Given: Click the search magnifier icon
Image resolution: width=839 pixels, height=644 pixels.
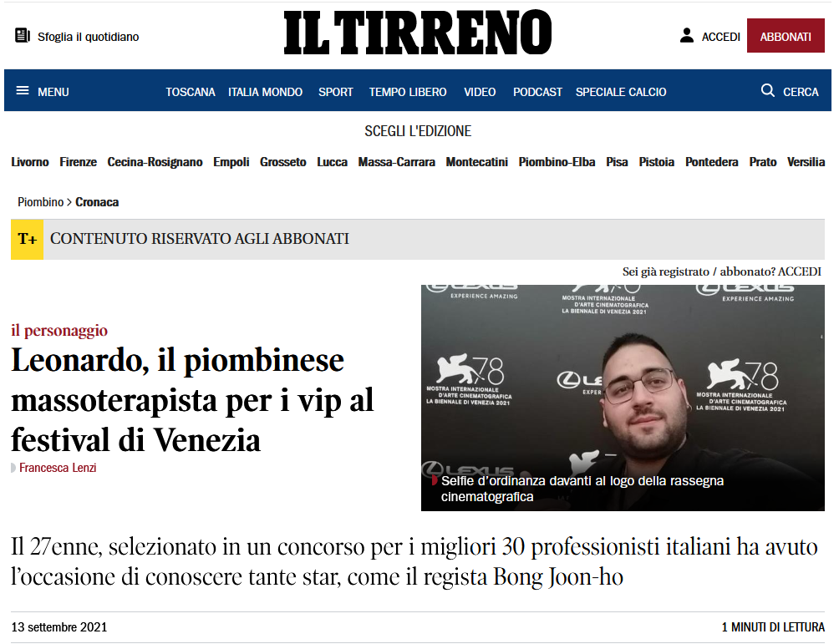Looking at the screenshot, I should click(767, 90).
